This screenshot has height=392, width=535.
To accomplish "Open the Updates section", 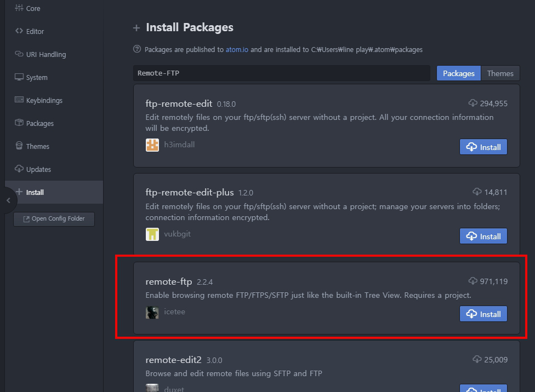I will point(54,169).
